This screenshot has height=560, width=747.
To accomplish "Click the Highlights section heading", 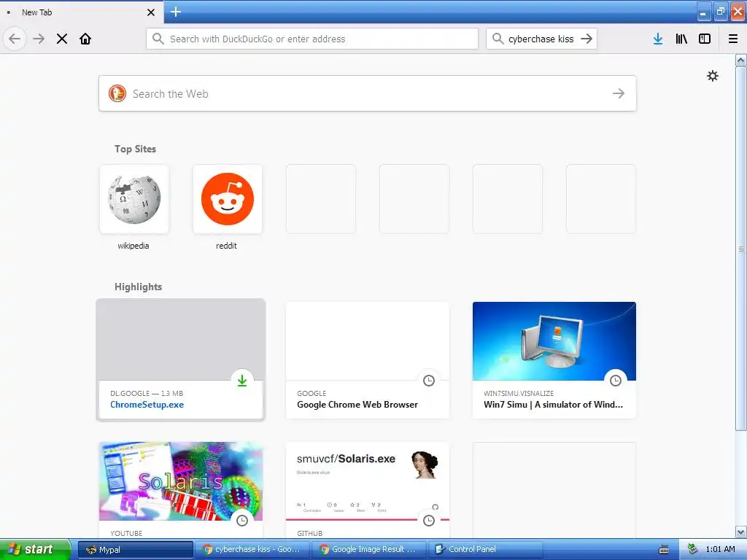I will (138, 287).
